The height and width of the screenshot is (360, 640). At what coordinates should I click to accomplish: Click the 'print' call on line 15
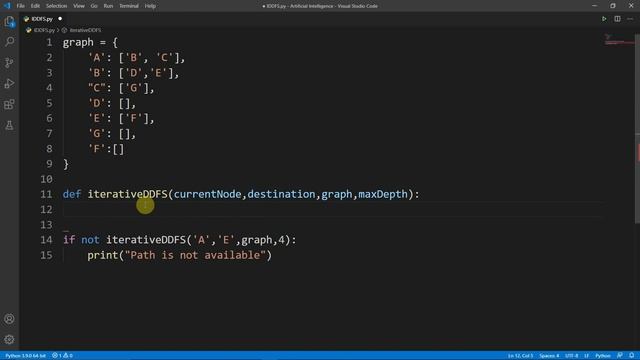pos(102,256)
